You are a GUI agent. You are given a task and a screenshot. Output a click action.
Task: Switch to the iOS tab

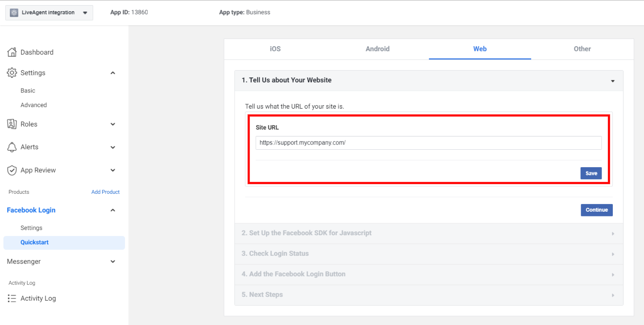coord(275,49)
